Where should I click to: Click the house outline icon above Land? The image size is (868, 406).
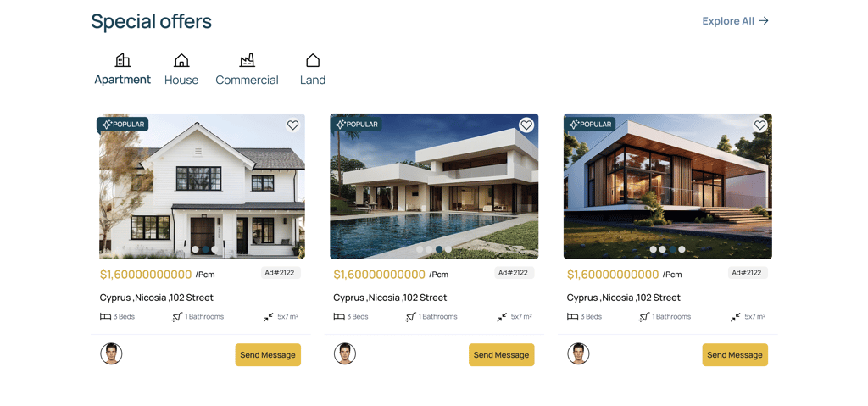(x=313, y=60)
